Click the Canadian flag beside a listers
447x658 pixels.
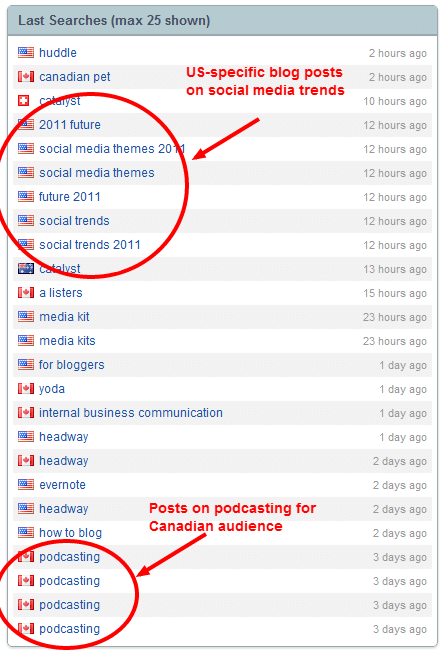coord(26,292)
